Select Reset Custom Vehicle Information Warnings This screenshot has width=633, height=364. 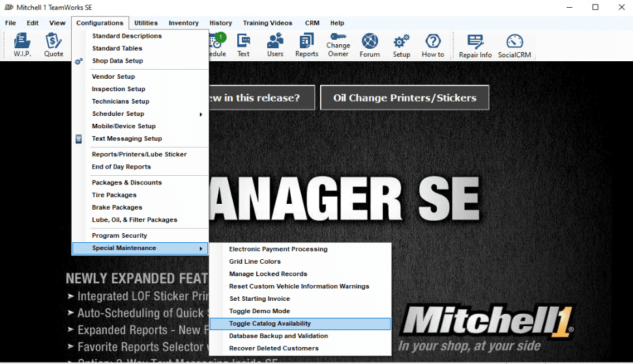click(x=299, y=287)
